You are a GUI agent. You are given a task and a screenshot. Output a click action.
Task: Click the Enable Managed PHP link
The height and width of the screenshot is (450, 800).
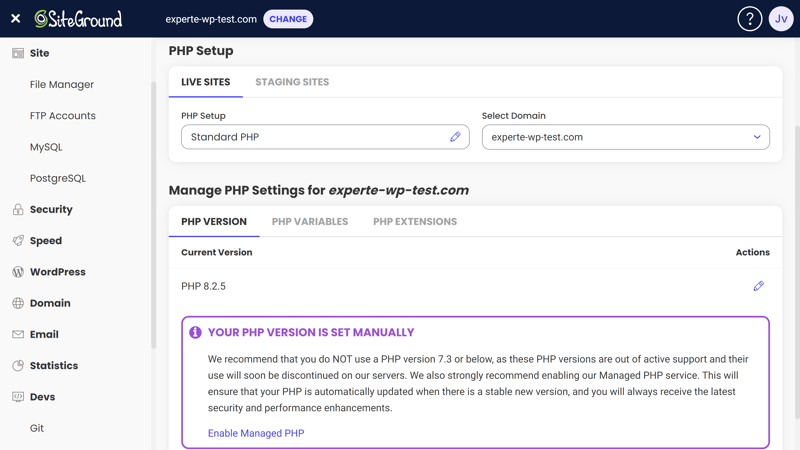[x=256, y=433]
